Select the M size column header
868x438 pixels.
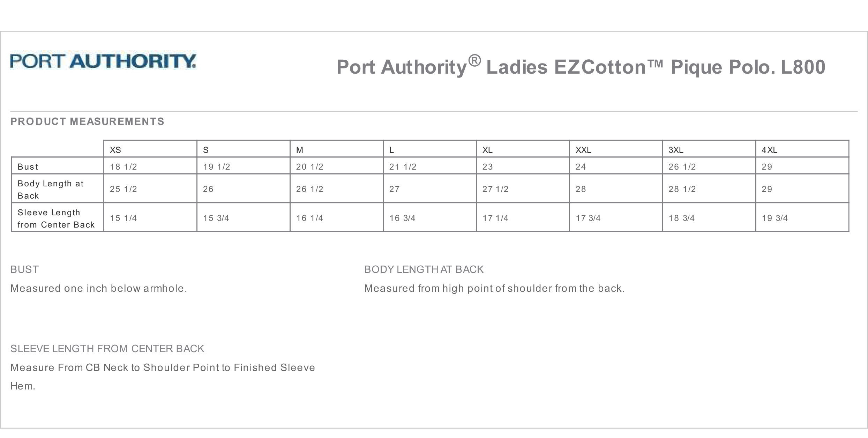[300, 150]
